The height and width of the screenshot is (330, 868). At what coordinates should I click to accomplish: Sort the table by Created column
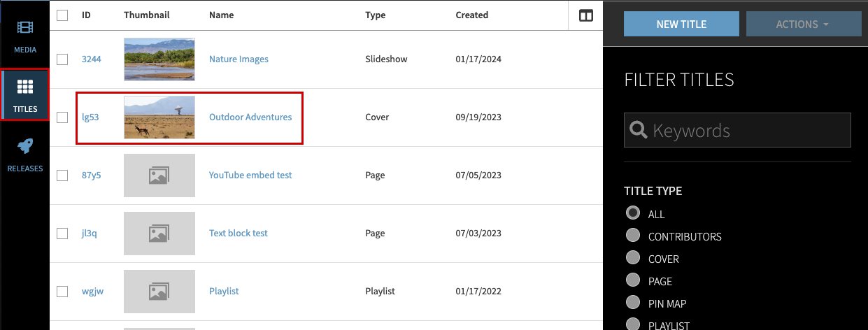[x=471, y=15]
